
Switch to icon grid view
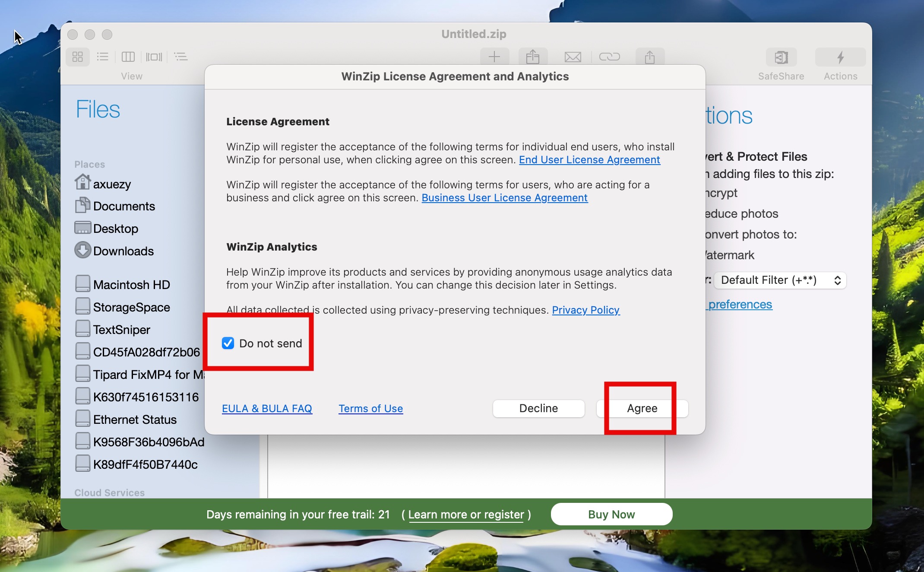point(78,57)
